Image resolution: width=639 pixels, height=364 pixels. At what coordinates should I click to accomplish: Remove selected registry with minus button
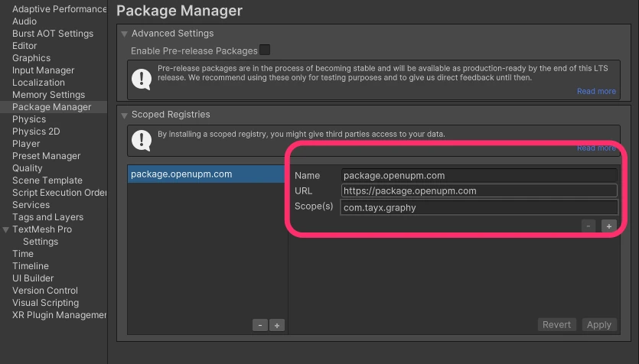(x=260, y=325)
